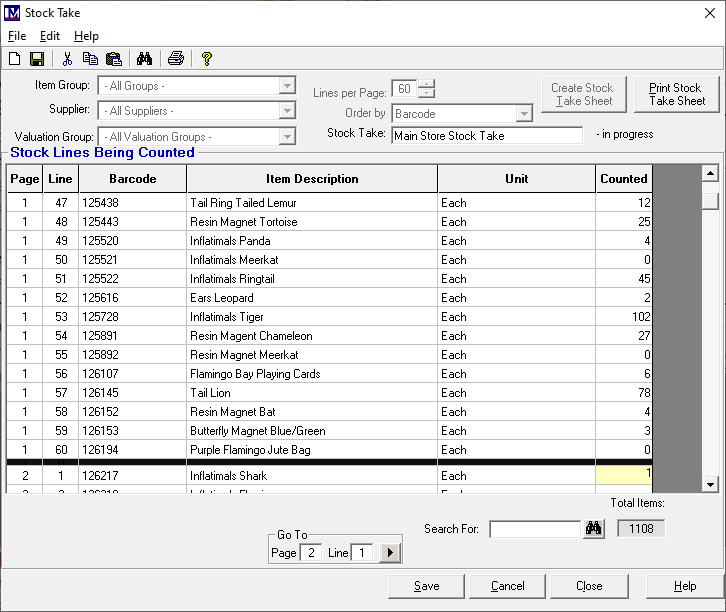The image size is (726, 612).
Task: Click the Cut scissors toolbar icon
Action: [x=67, y=59]
